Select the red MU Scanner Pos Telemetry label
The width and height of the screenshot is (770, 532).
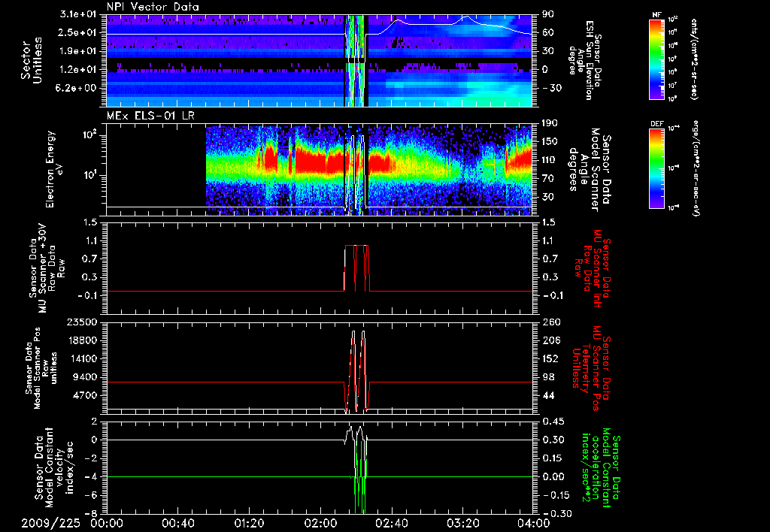(591, 368)
